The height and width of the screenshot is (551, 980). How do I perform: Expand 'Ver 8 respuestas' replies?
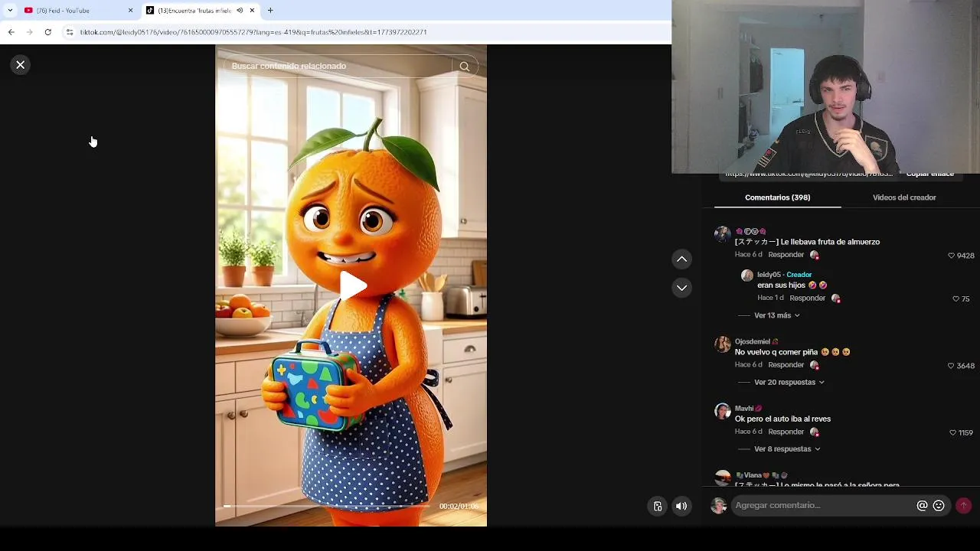click(787, 449)
